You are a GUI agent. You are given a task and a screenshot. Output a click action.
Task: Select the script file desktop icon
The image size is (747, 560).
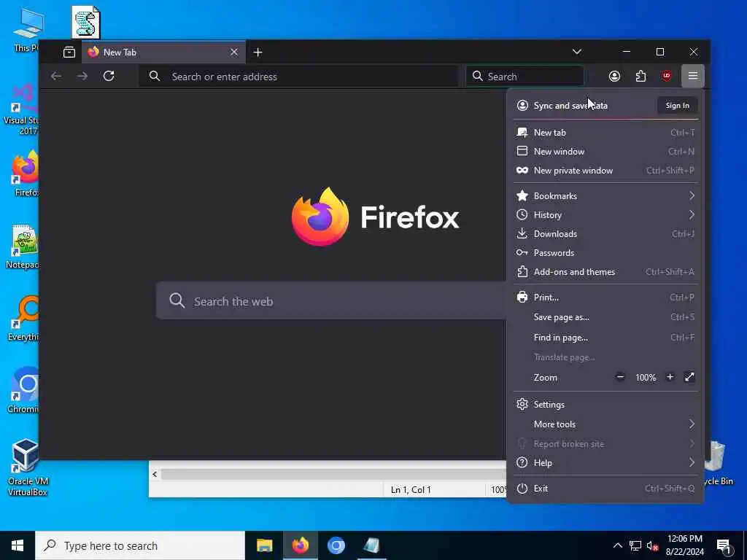click(86, 23)
